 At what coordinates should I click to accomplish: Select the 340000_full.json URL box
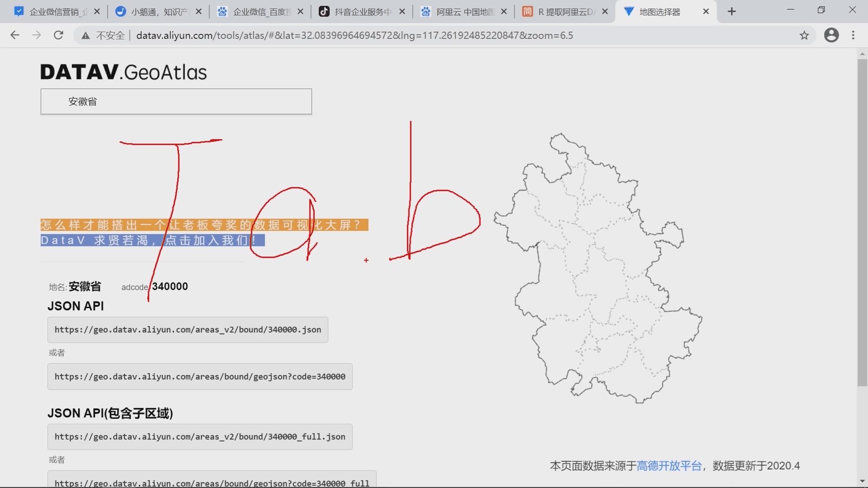tap(200, 436)
